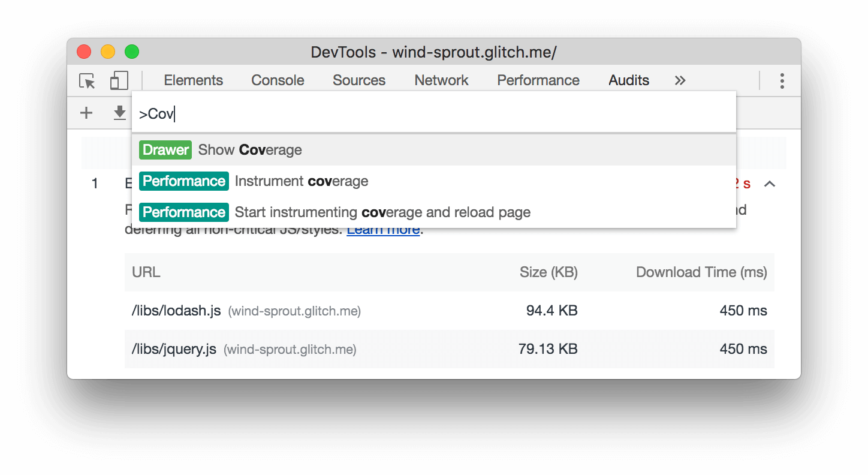Open the DevTools three-dot customize menu
Image resolution: width=868 pixels, height=475 pixels.
(782, 81)
